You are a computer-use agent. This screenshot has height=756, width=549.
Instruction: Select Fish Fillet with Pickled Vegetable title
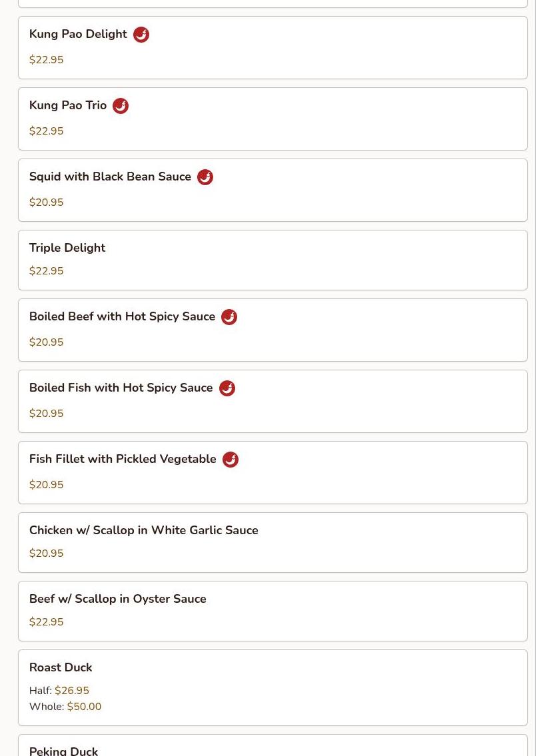(x=123, y=460)
